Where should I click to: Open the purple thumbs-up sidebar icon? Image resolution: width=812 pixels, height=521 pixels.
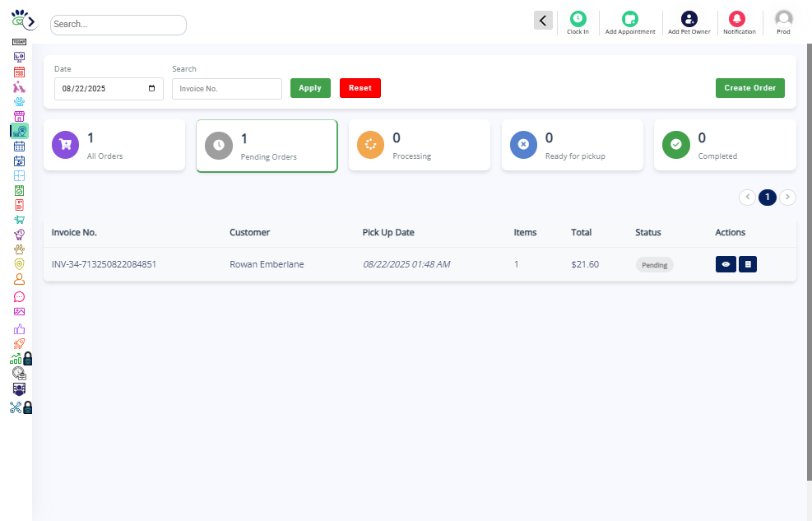19,329
